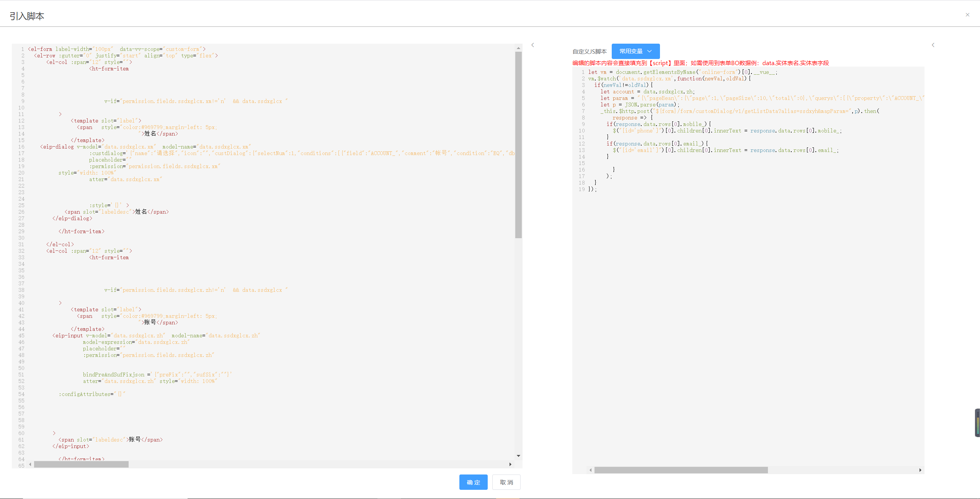Confirm with the 确定 button

coord(473,482)
